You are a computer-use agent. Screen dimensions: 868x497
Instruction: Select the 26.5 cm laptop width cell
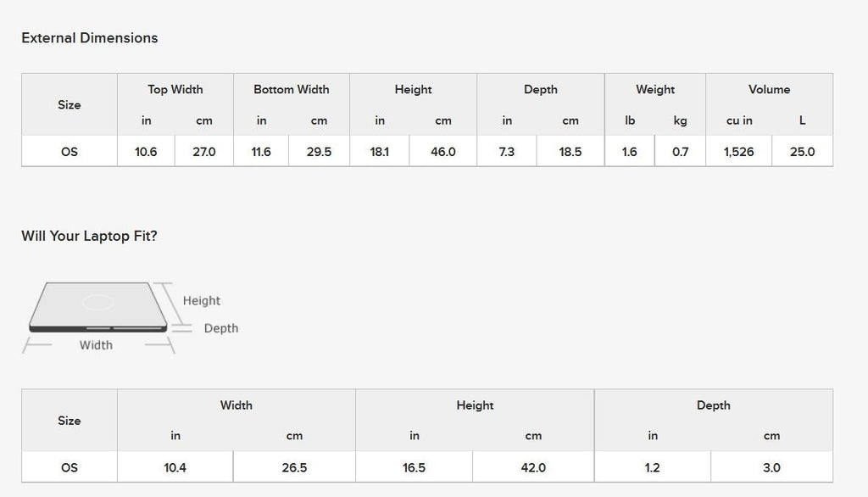pos(294,467)
